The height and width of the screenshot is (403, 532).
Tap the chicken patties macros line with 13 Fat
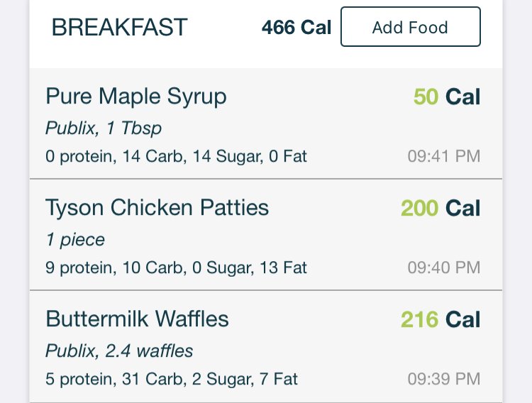pos(176,268)
